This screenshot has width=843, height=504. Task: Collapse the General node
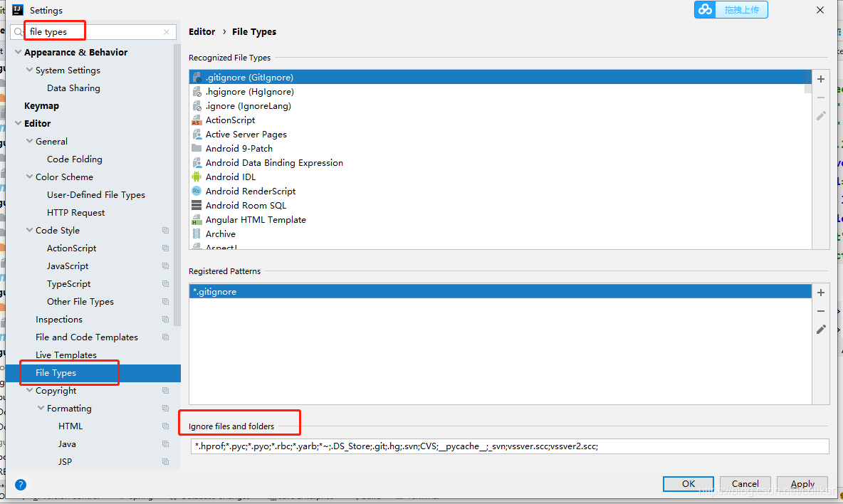[x=30, y=141]
